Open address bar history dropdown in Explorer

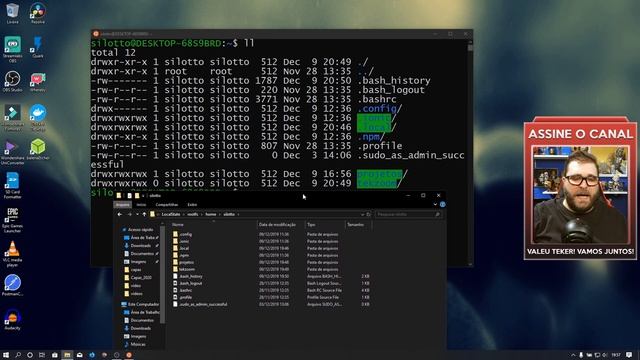[x=362, y=214]
